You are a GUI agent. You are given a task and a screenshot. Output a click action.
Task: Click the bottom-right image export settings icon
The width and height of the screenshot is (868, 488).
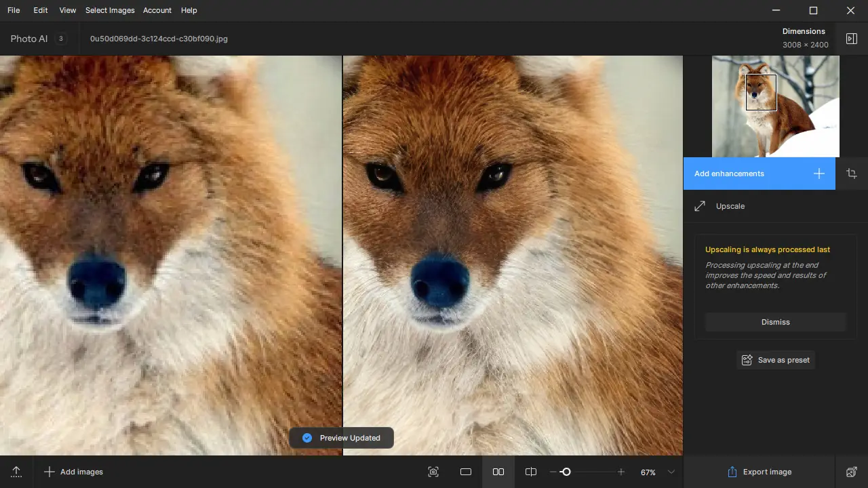coord(852,472)
